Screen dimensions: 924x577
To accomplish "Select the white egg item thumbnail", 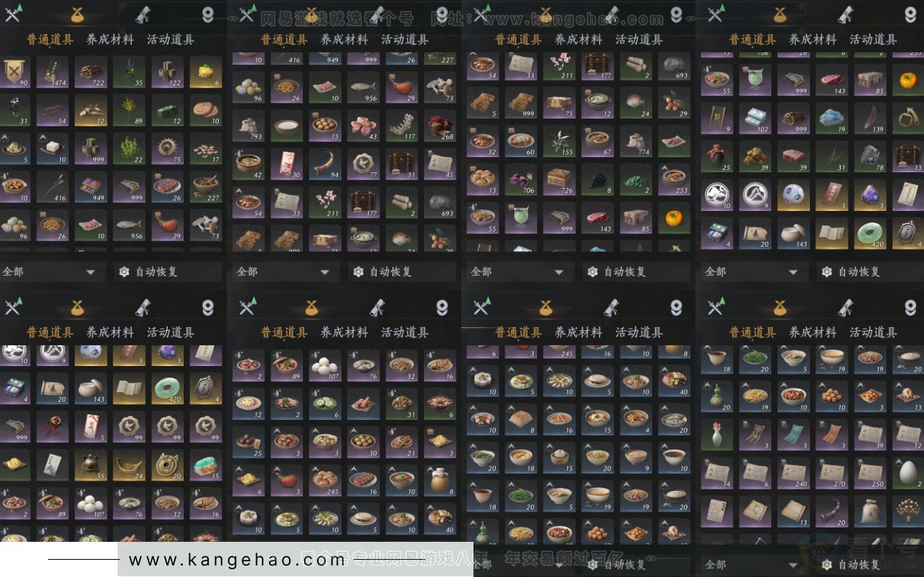I will pos(909,472).
